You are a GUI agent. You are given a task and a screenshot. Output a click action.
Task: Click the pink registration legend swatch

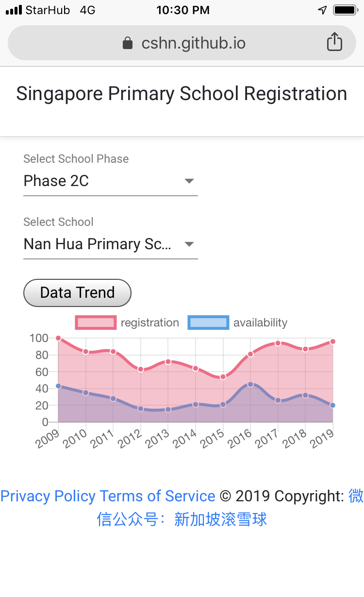(96, 323)
